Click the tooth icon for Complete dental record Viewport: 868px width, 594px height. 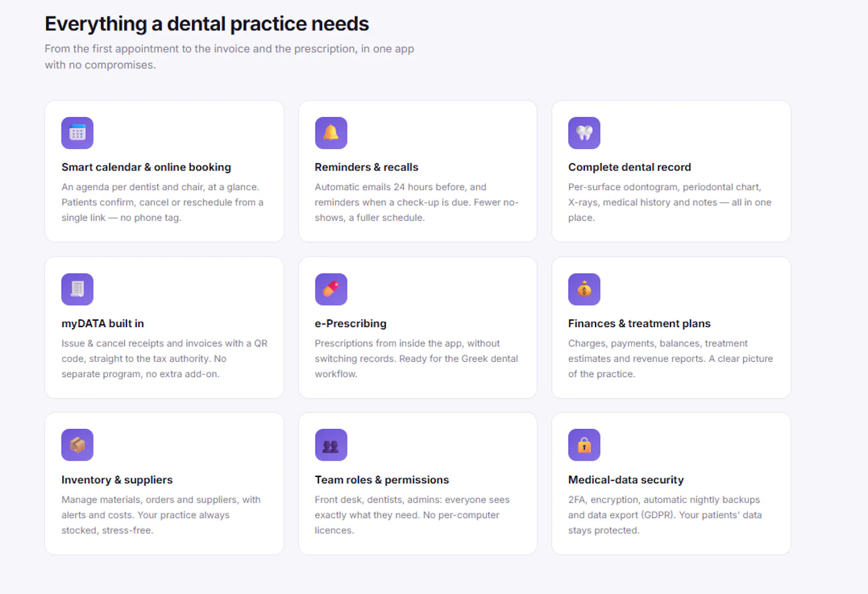coord(584,133)
